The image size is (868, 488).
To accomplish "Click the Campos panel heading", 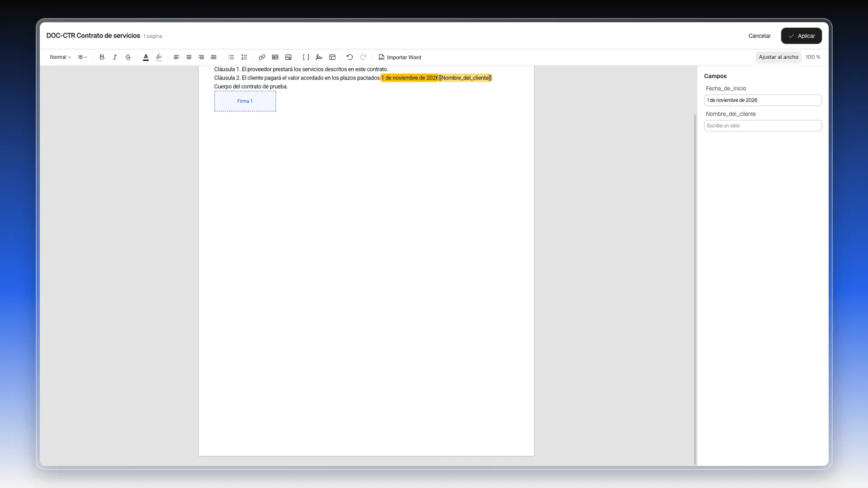I will tap(715, 76).
